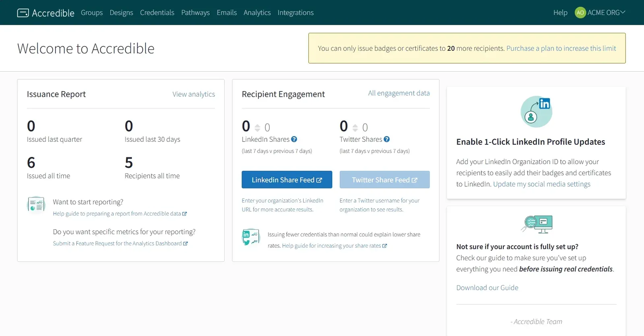This screenshot has height=336, width=644.
Task: Click the 'Welcome to Accredible' title
Action: (x=86, y=48)
